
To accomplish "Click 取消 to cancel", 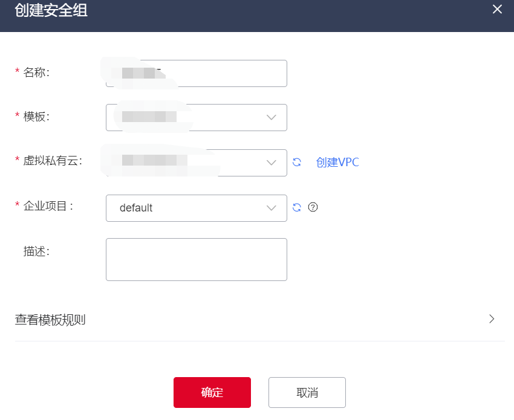I will (x=307, y=392).
